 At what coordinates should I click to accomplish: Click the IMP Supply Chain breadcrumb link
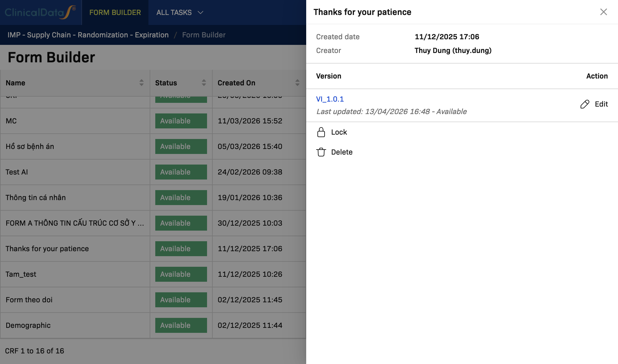pos(88,35)
